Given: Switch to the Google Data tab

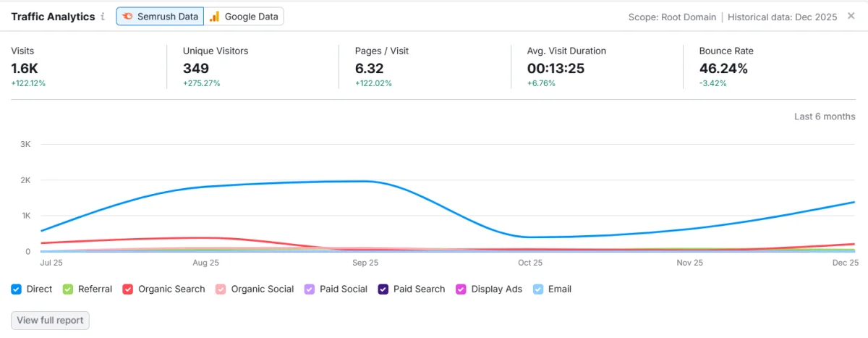Looking at the screenshot, I should tap(244, 17).
